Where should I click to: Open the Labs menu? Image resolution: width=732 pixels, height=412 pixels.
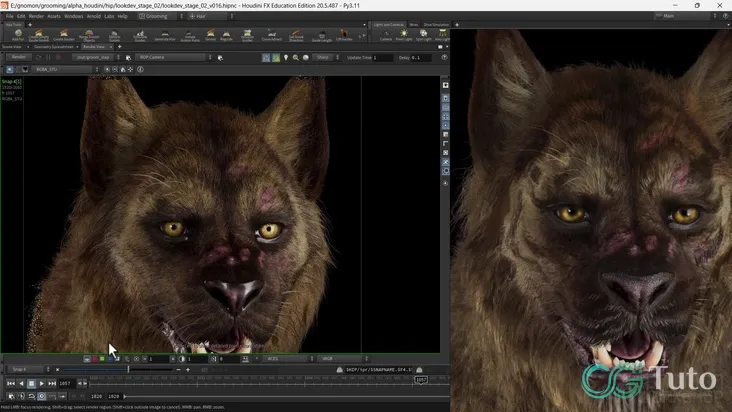(x=109, y=16)
